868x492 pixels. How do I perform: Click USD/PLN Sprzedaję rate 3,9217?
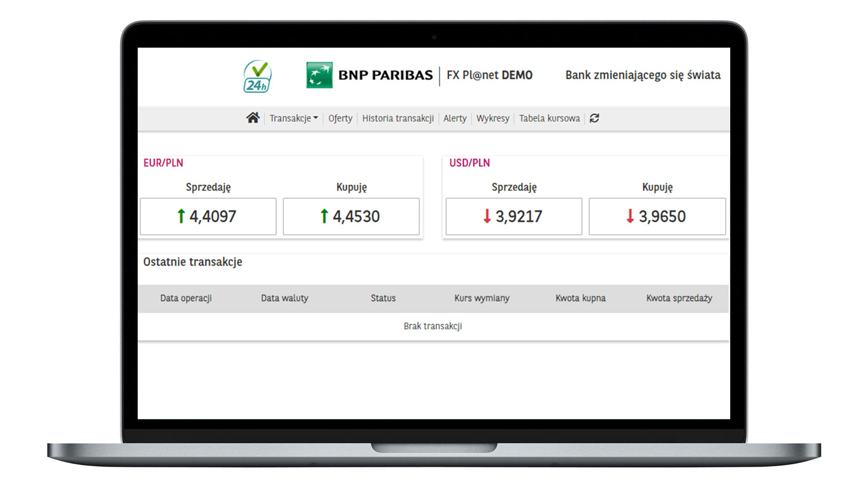514,216
